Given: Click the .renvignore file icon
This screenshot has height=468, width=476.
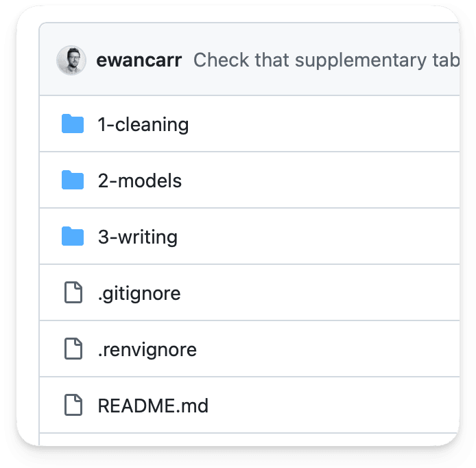Looking at the screenshot, I should 73,349.
